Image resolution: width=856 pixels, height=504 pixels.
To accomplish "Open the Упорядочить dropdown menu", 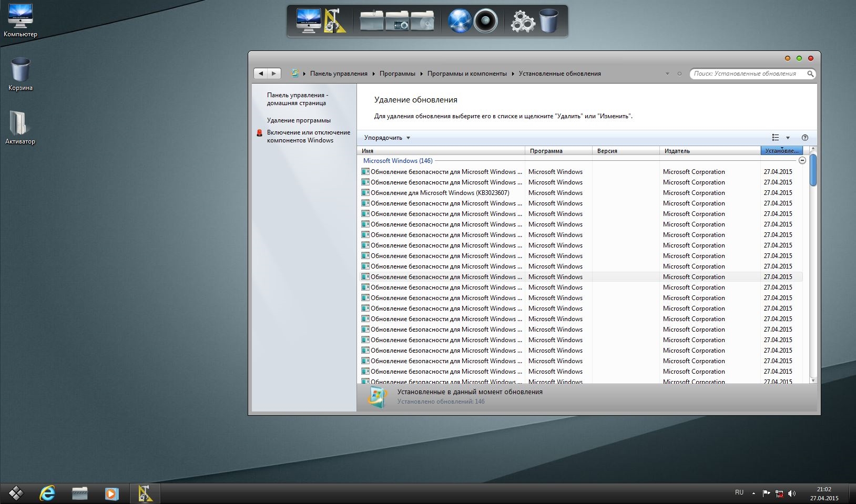I will coord(387,138).
